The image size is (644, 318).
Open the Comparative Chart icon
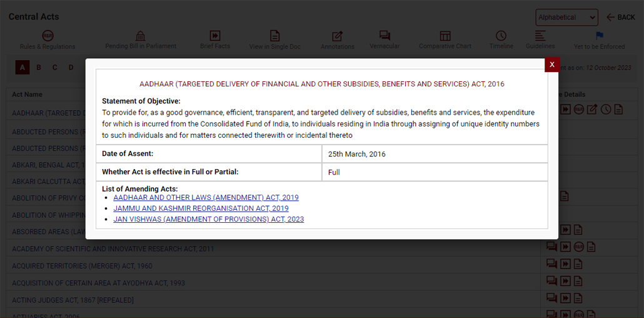point(445,36)
